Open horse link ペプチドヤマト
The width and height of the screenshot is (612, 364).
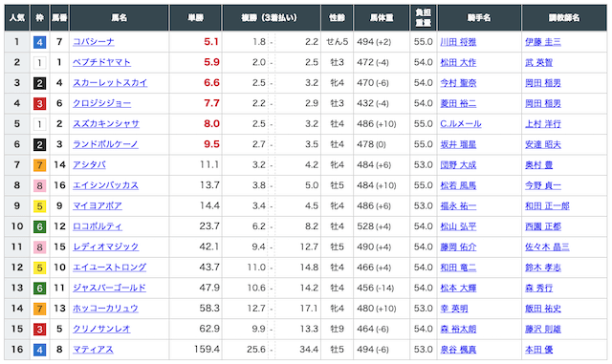(x=101, y=62)
